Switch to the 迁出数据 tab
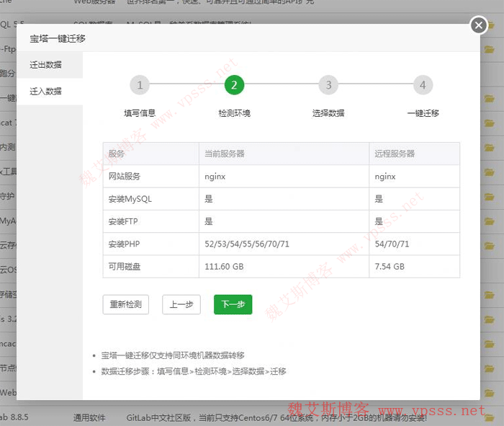504x426 pixels. [x=45, y=65]
